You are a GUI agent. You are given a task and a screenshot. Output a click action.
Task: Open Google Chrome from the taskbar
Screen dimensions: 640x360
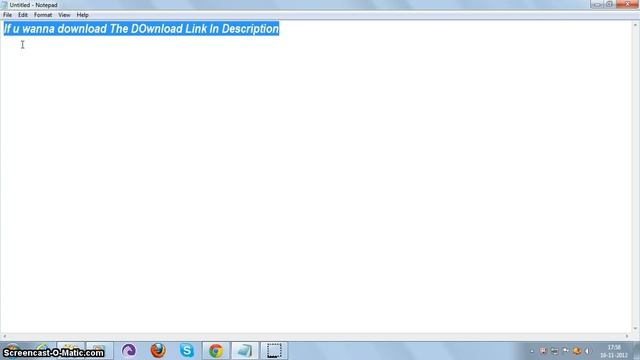(216, 350)
